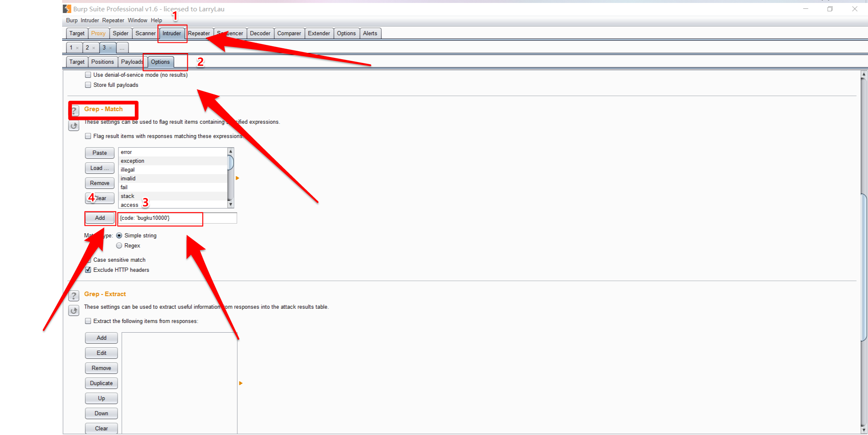Click Remove button in Grep - Extract

pyautogui.click(x=101, y=368)
